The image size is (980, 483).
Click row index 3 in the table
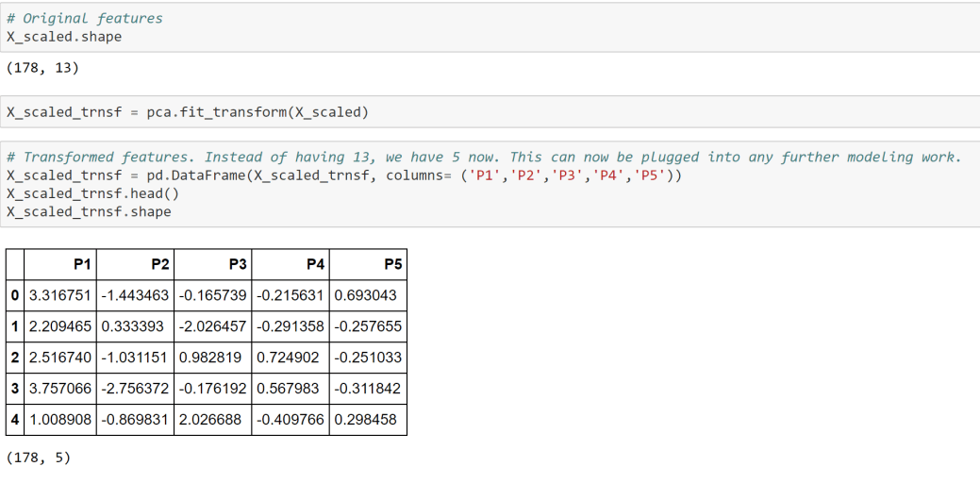pyautogui.click(x=15, y=389)
